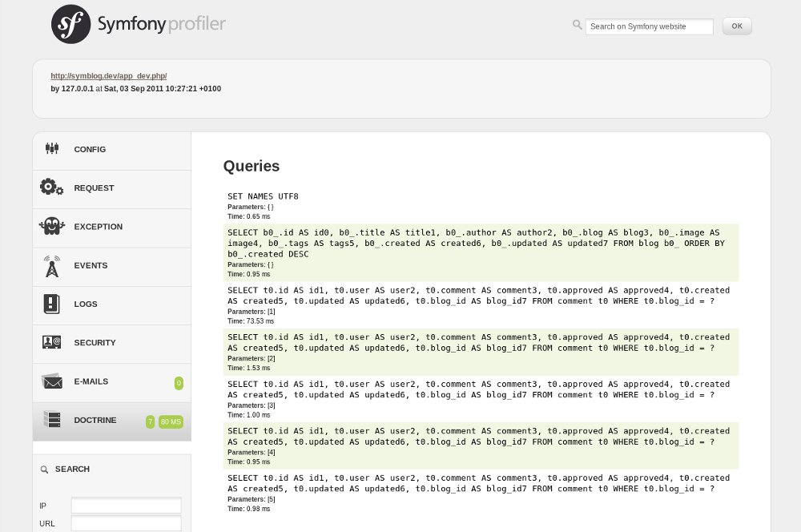The image size is (801, 532).
Task: Click the OK search button
Action: [x=737, y=26]
